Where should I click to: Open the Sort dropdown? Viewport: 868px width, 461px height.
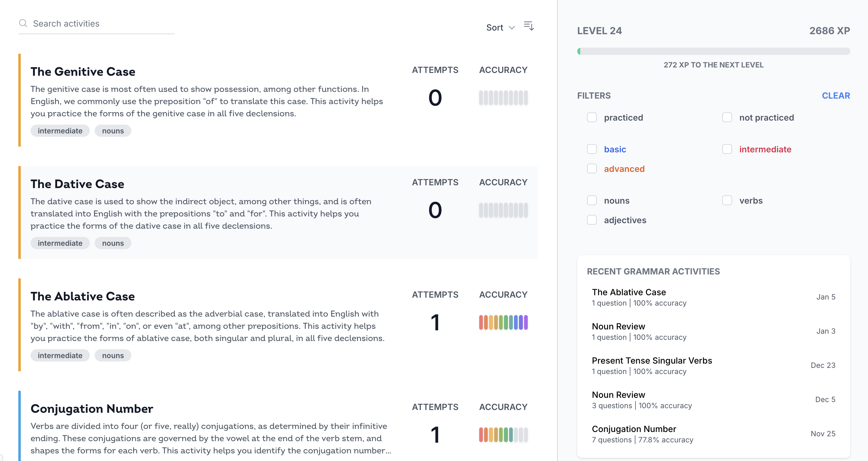click(x=500, y=27)
